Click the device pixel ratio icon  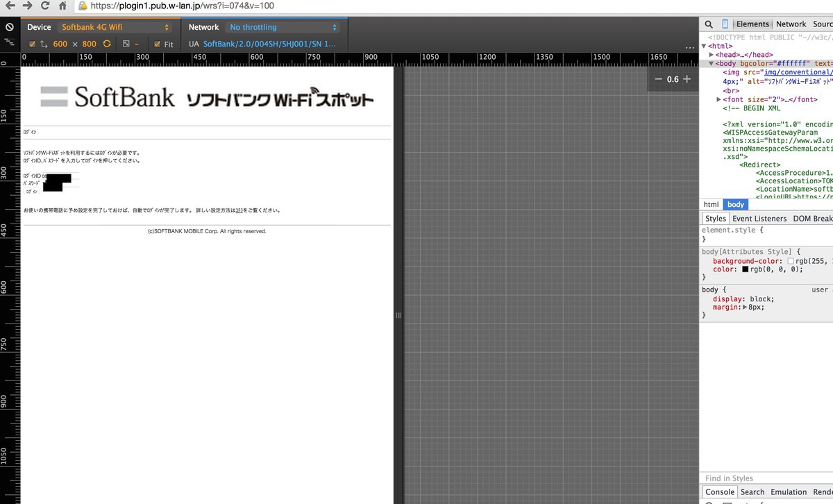(x=126, y=44)
